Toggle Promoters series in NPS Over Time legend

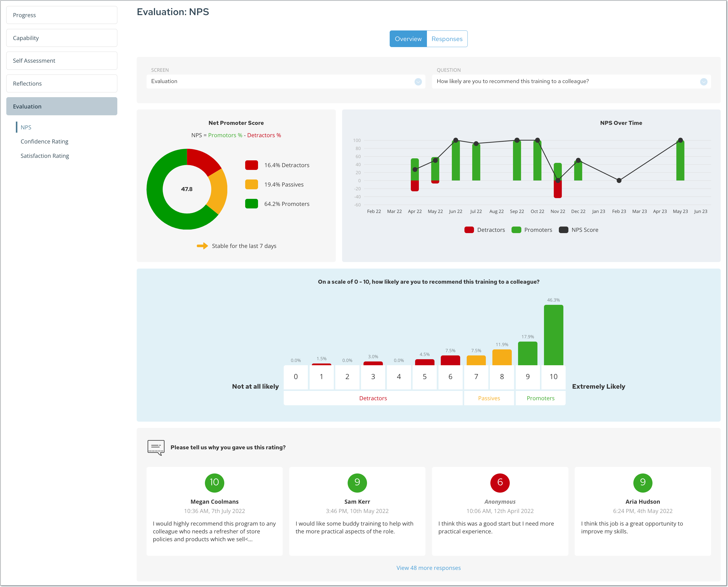(532, 230)
